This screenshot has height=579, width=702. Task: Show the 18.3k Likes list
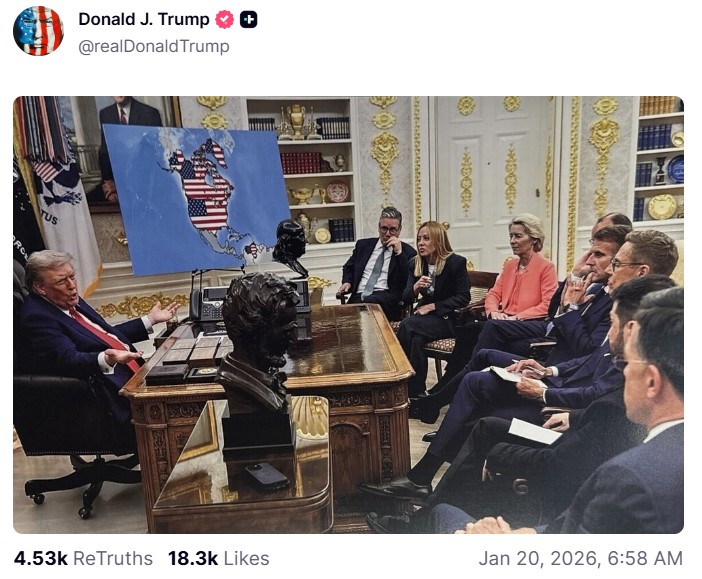(219, 558)
